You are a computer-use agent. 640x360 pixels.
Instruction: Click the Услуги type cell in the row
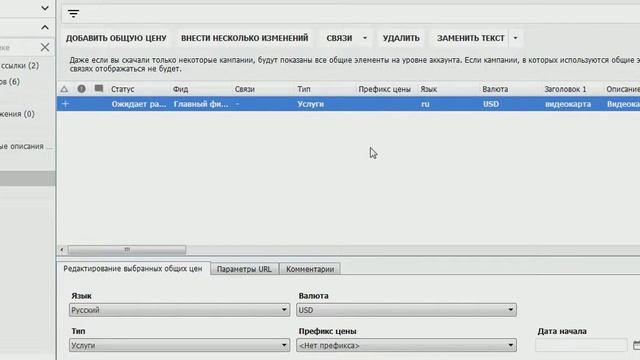point(311,104)
